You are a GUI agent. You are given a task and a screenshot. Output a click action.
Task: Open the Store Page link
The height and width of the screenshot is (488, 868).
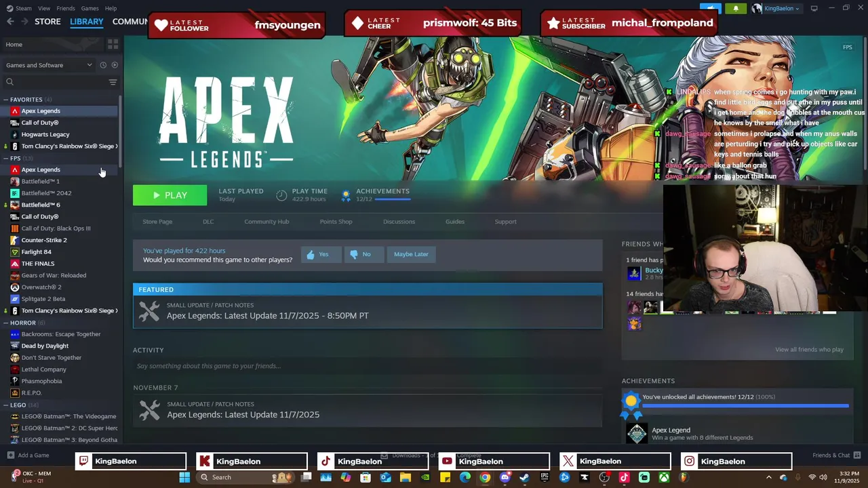point(157,222)
